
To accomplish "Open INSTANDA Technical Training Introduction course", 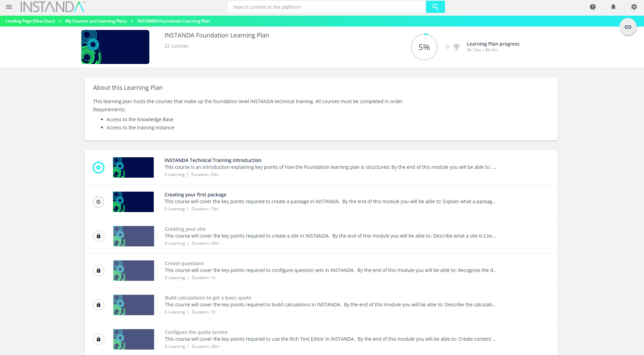I will point(213,160).
